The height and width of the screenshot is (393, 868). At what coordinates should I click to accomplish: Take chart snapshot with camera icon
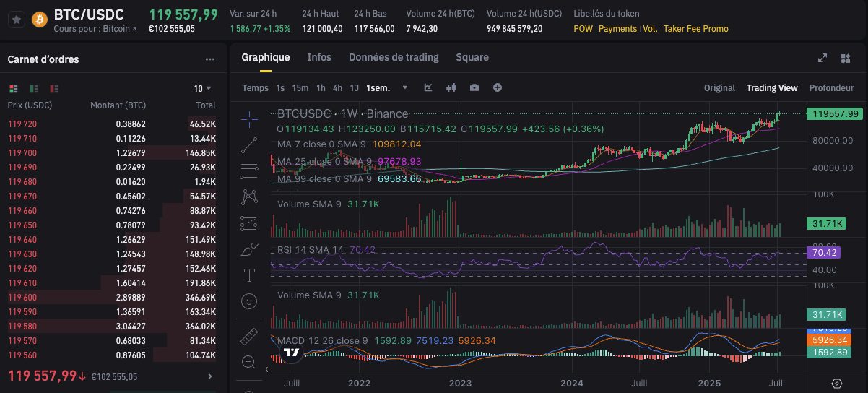tap(474, 87)
